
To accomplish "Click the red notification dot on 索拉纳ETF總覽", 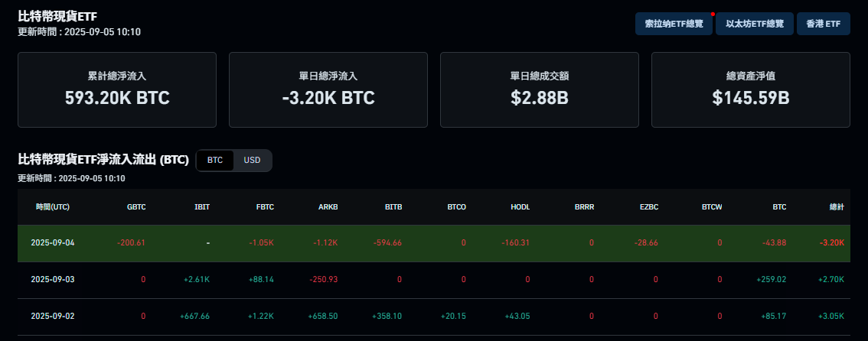I will click(x=713, y=14).
